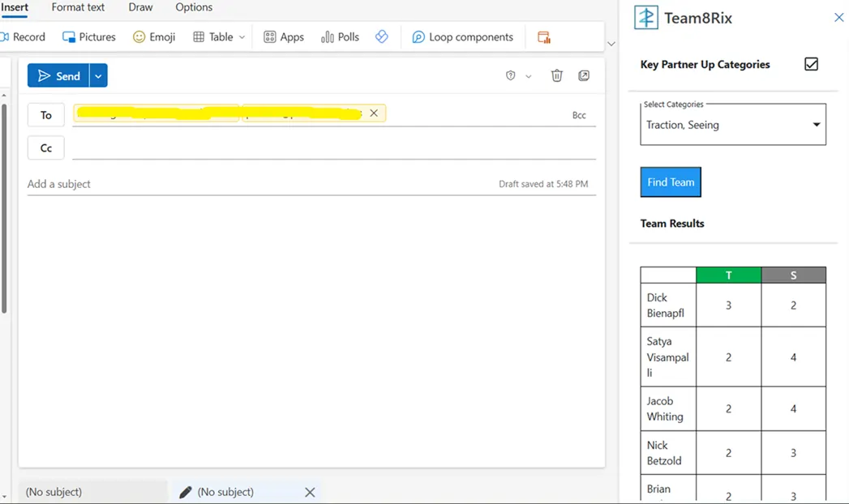Open the Apps add-ins menu
Screen dimensions: 849x504
pyautogui.click(x=284, y=36)
